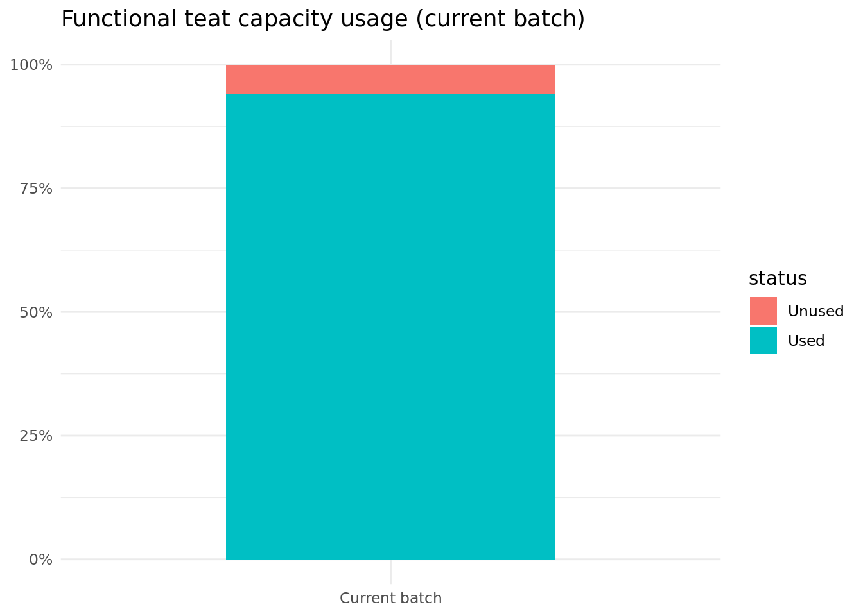Image resolution: width=863 pixels, height=616 pixels.
Task: Click the x-axis tick mark below the bar
Action: (x=390, y=572)
